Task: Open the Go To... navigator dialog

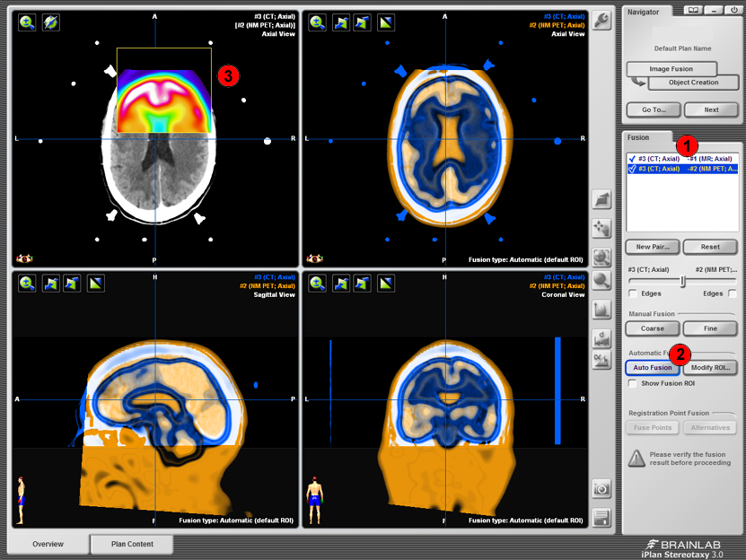Action: pos(653,109)
